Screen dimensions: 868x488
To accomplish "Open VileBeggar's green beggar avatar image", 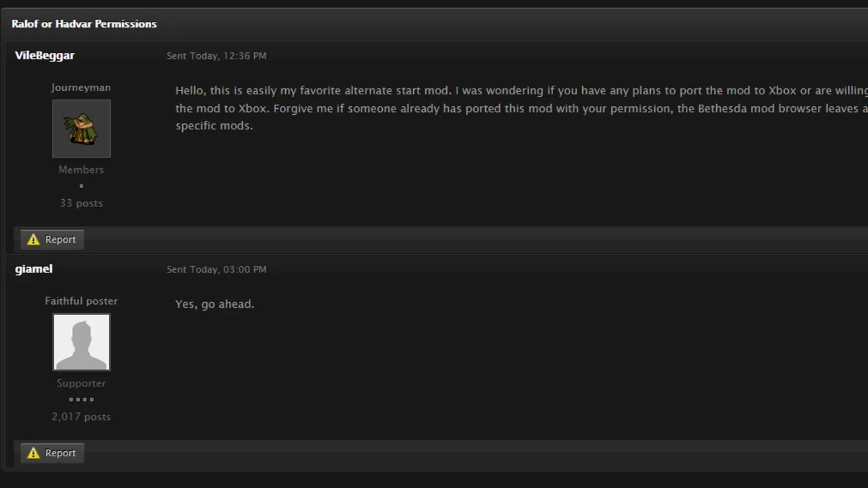I will coord(81,129).
